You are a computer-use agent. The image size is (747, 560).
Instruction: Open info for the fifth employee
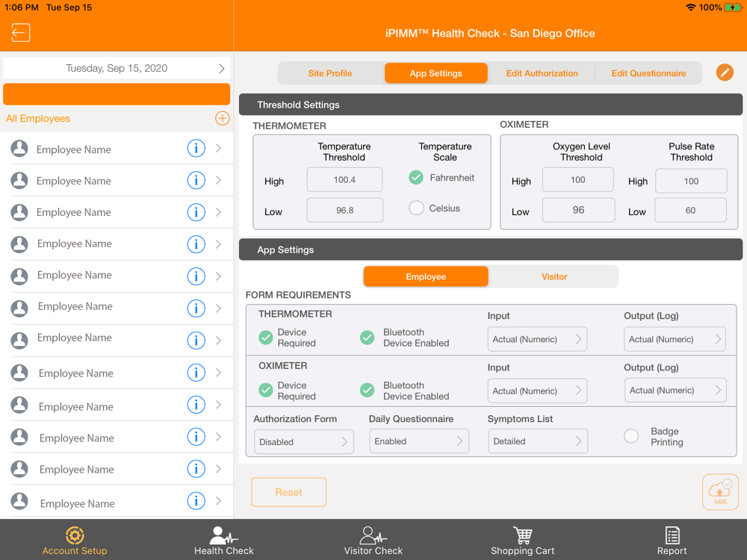[196, 276]
